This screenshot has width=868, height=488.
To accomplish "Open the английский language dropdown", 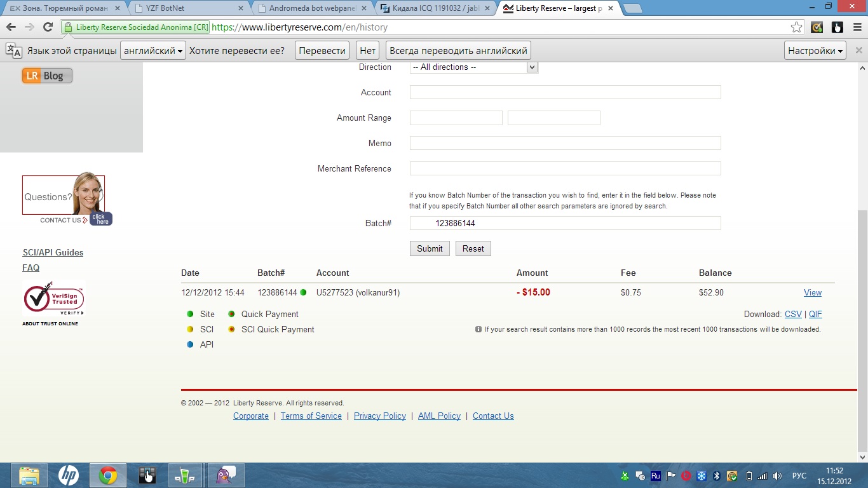I will click(x=153, y=51).
